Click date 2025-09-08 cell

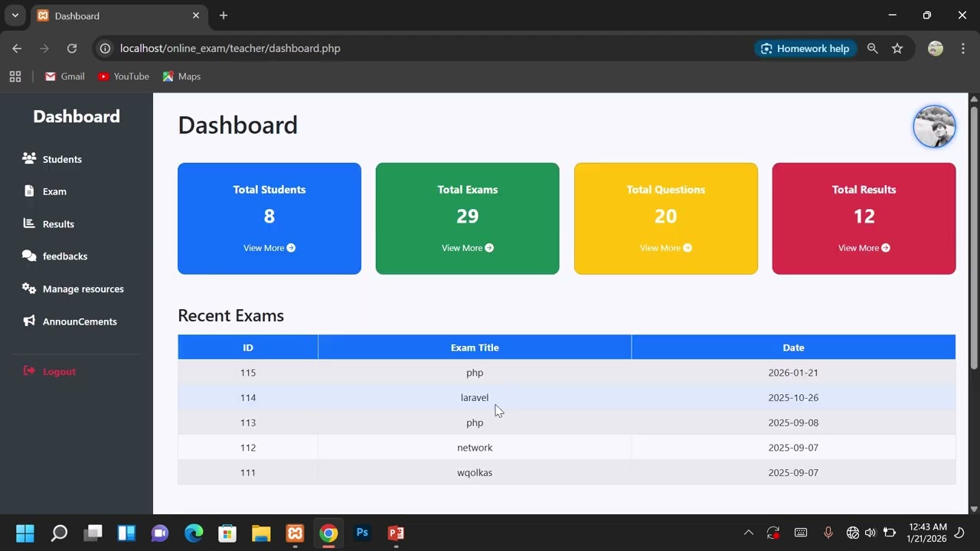[x=793, y=422]
